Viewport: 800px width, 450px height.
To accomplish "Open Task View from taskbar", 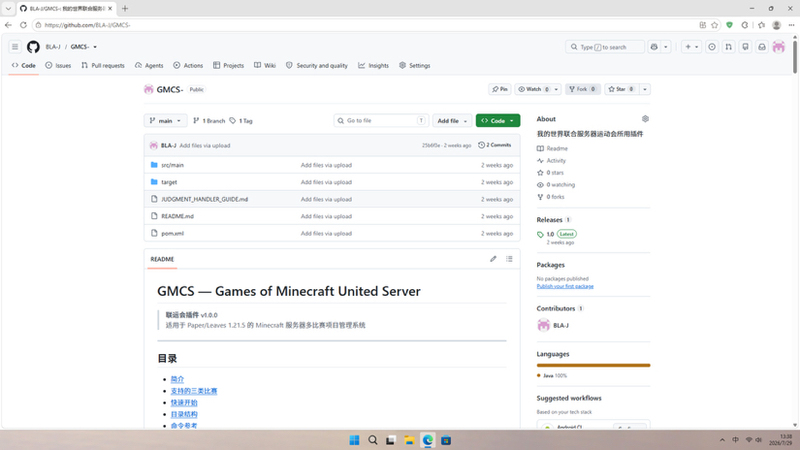I will pos(391,440).
